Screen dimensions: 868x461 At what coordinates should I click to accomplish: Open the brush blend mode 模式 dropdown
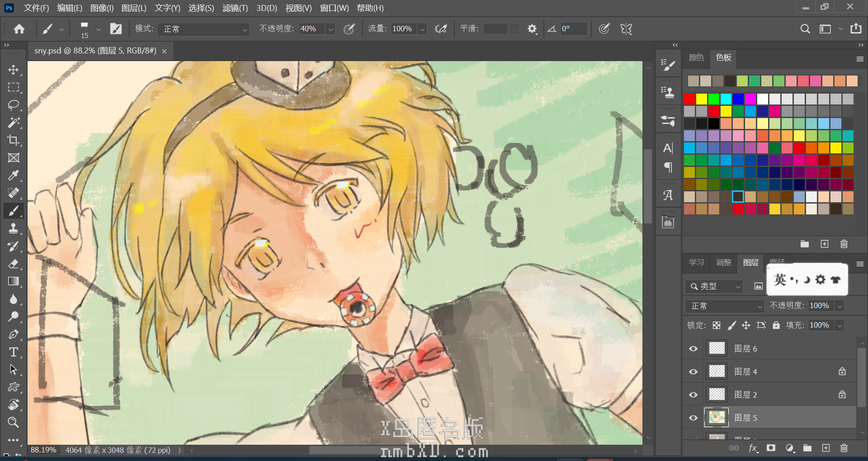click(x=204, y=29)
